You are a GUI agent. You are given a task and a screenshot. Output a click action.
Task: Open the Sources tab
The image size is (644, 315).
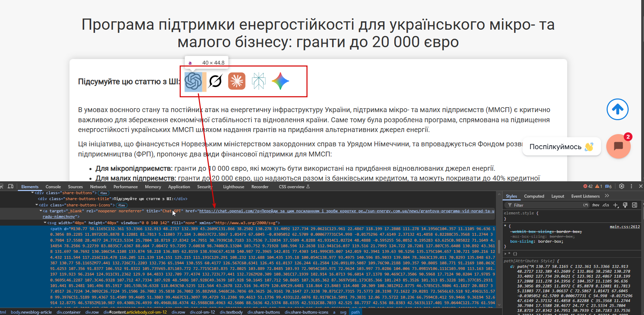click(x=75, y=187)
